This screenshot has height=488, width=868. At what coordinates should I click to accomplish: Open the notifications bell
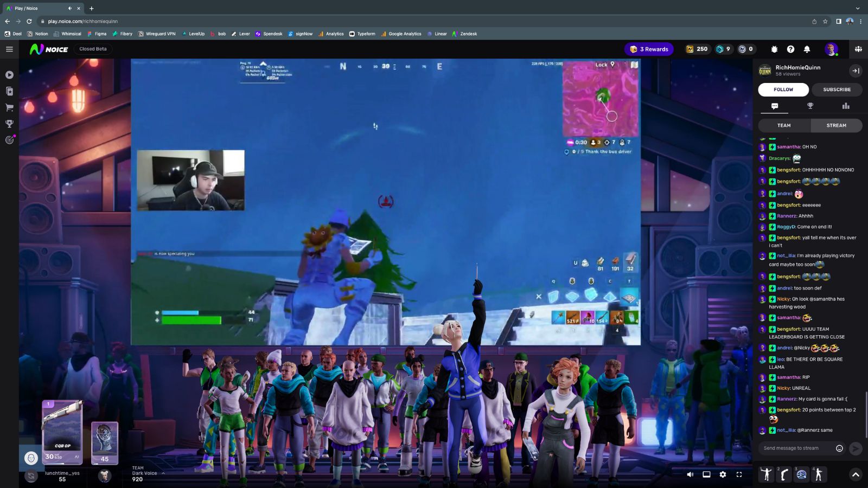pos(807,49)
